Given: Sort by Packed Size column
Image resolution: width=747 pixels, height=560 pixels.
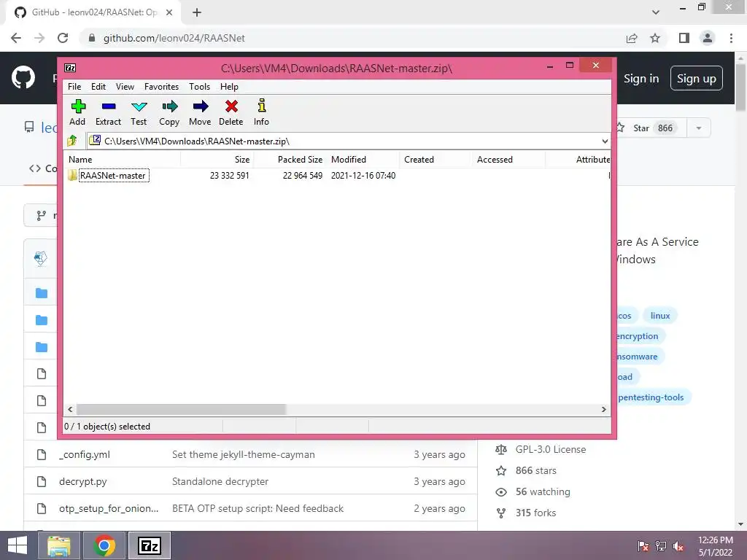Looking at the screenshot, I should coord(290,160).
